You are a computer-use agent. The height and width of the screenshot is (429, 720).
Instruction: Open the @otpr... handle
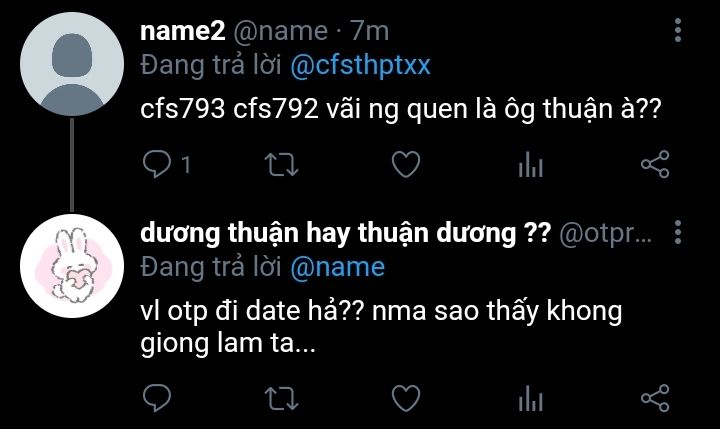pos(605,234)
